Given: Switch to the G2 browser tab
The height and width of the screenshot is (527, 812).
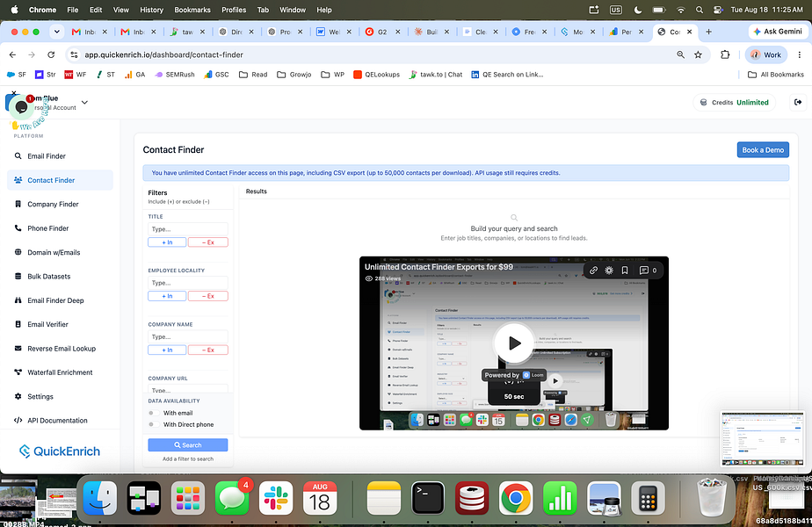Looking at the screenshot, I should coord(382,32).
